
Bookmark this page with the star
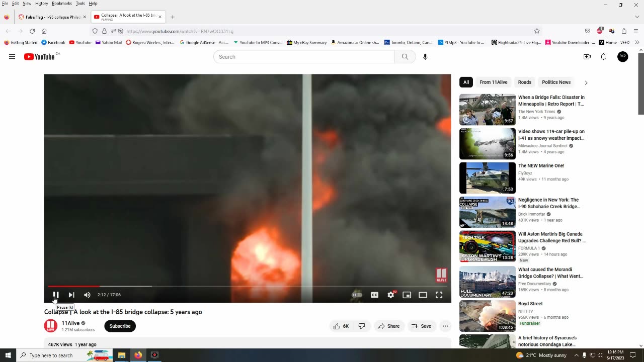(537, 31)
